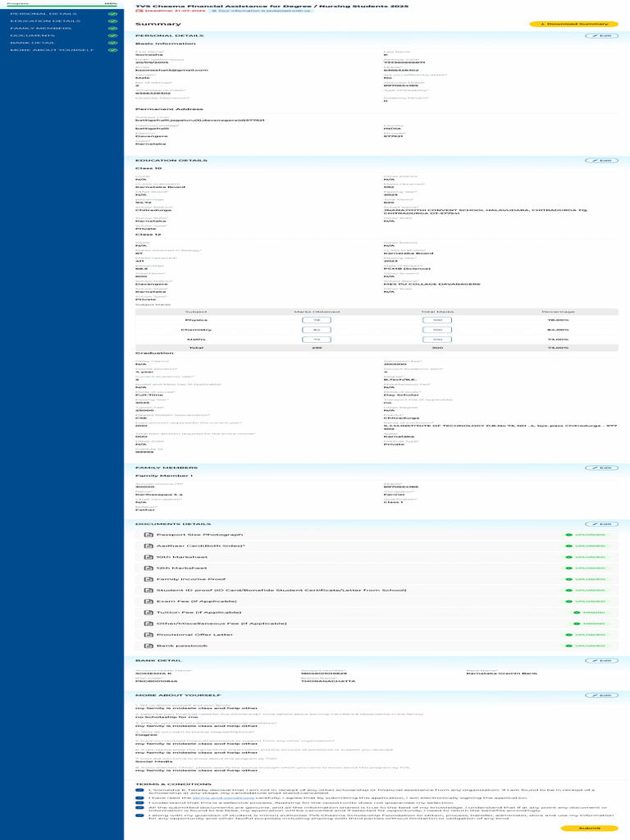Toggle the guardian authorization checkbox
The image size is (630, 840).
tap(139, 816)
